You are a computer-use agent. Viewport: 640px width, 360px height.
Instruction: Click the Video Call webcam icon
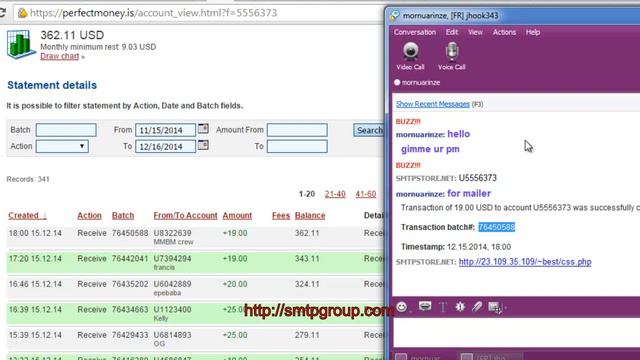coord(410,52)
